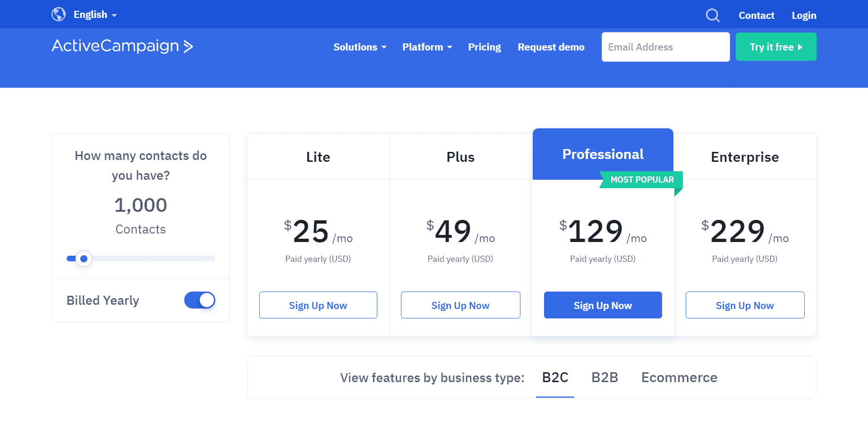Toggle the Billed Yearly switch
Viewport: 868px width, 426px height.
200,300
